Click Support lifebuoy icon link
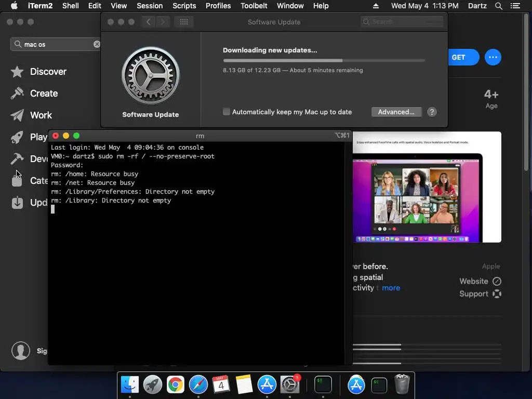Viewport: 532px width, 399px height. 497,294
